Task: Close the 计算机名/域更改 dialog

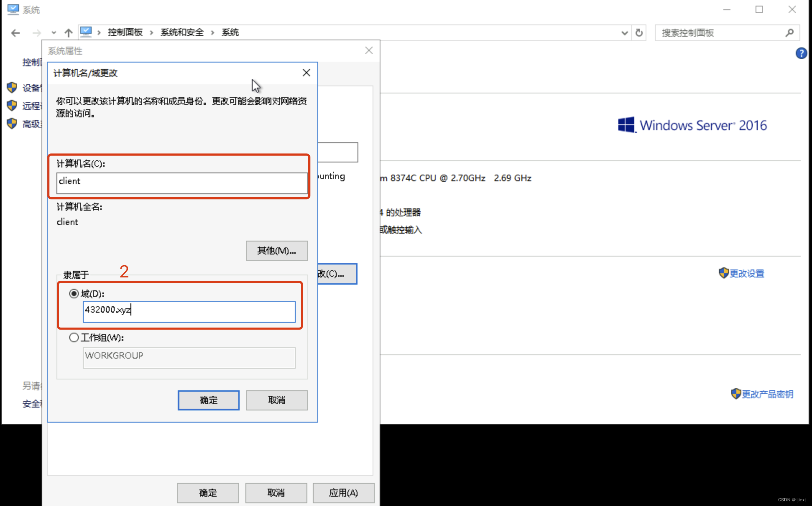Action: 306,73
